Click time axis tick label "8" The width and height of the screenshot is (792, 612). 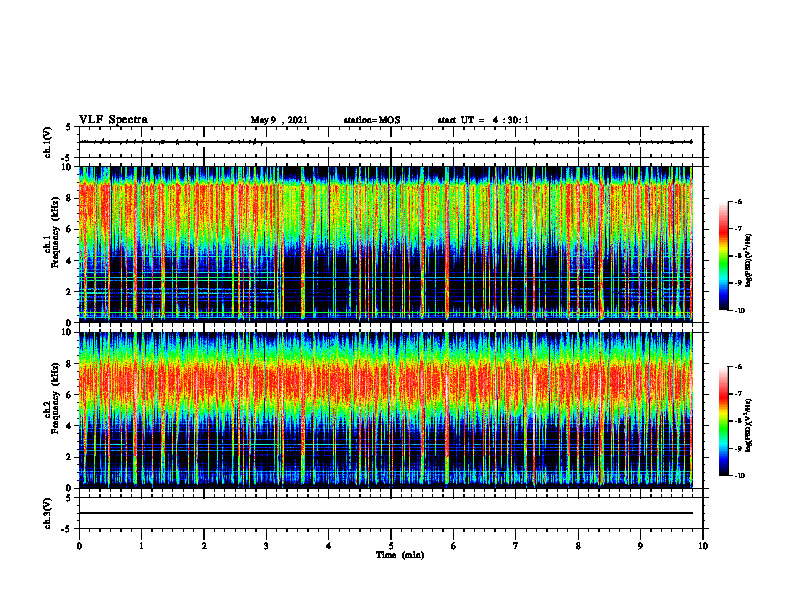(x=578, y=546)
